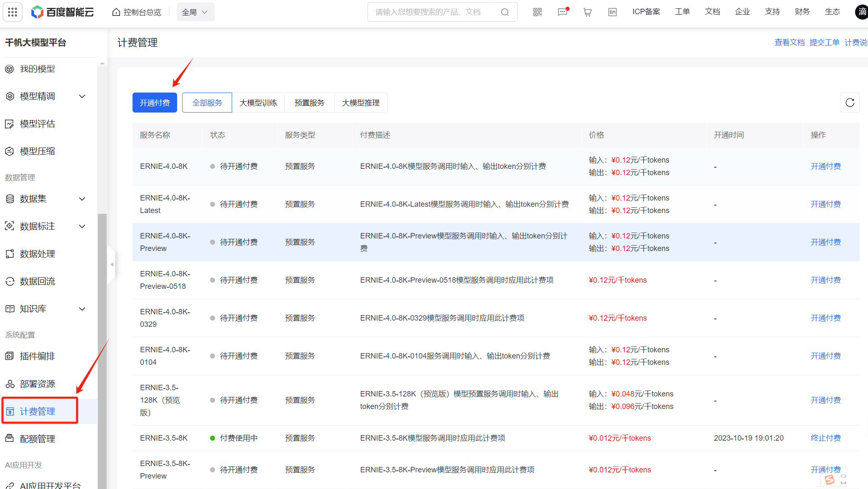Viewport: 868px width, 489px height.
Task: Click the search magnifier icon
Action: pos(505,12)
